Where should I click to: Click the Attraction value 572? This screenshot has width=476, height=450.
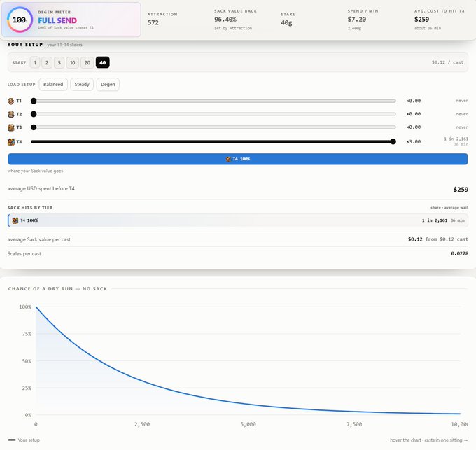coord(153,23)
